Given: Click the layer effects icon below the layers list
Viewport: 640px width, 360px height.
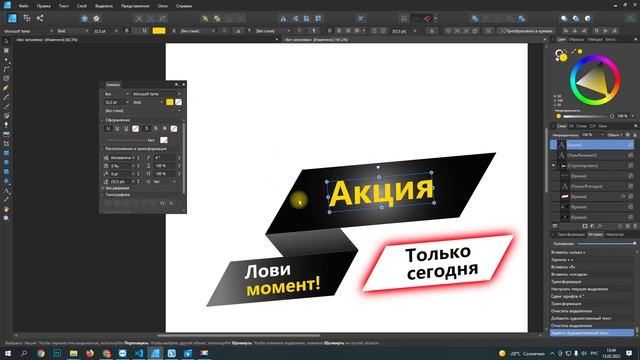Looking at the screenshot, I should (x=600, y=226).
